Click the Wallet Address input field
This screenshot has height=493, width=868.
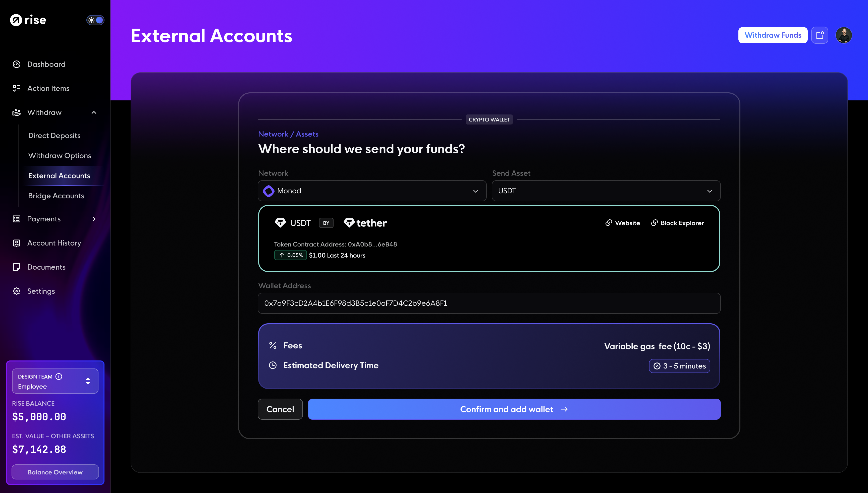click(489, 303)
